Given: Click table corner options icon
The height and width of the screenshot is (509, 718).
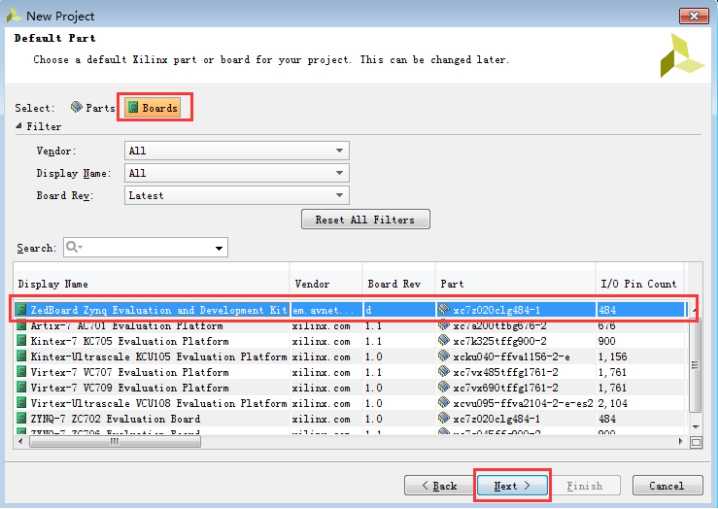Looking at the screenshot, I should [696, 443].
